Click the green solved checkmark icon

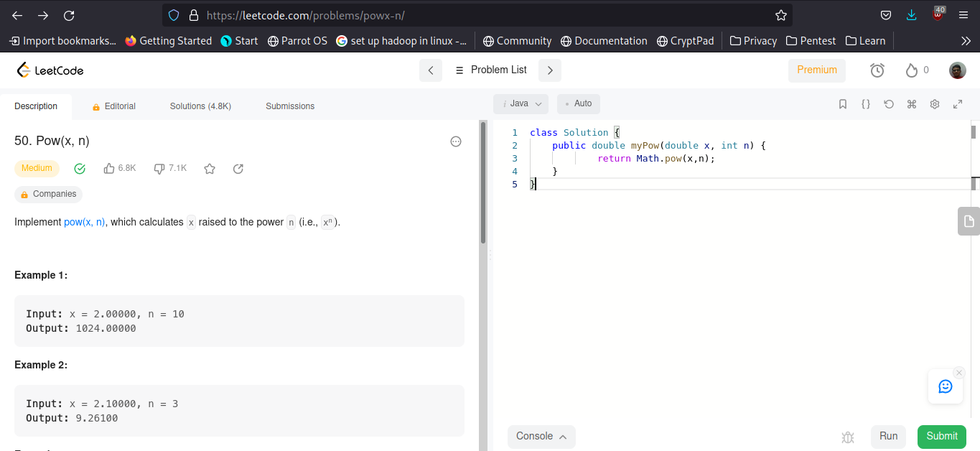point(80,169)
